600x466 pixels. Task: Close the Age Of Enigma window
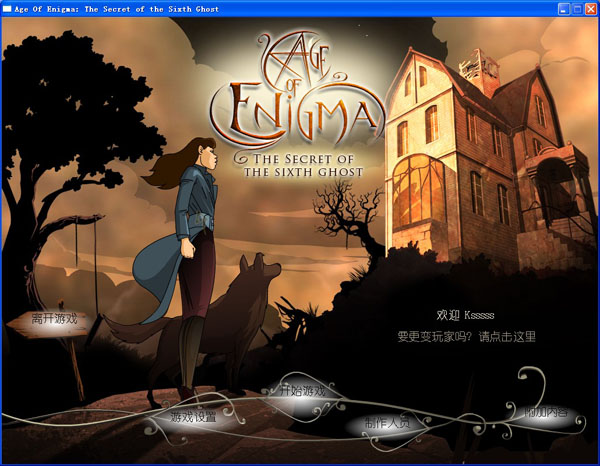click(591, 9)
